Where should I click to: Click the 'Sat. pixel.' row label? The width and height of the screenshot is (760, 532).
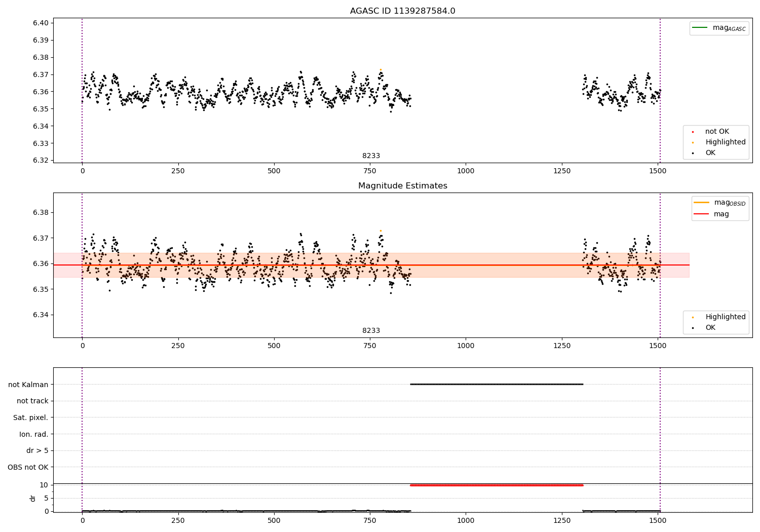coord(31,418)
